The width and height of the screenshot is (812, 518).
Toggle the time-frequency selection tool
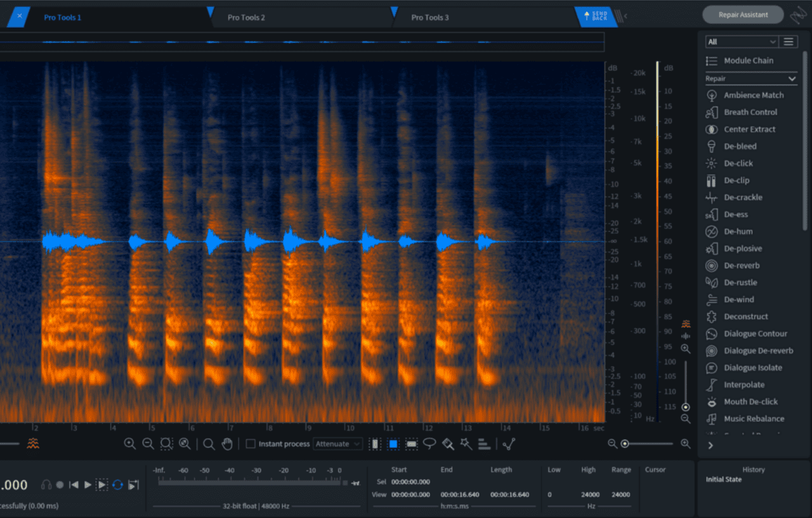point(393,444)
